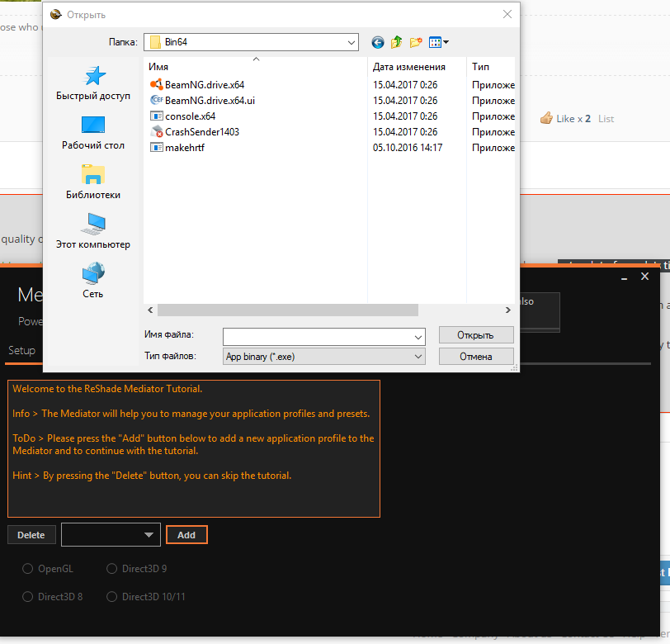The image size is (670, 644).
Task: Switch to the Setup tab in Mediator
Action: coord(21,351)
